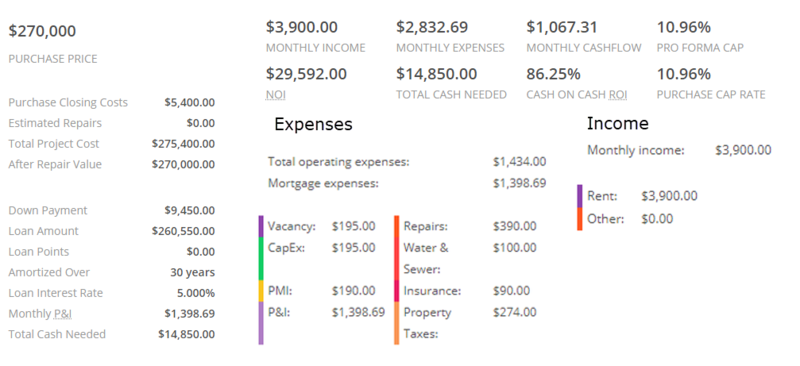Click the orange Repairs color bar
This screenshot has height=366, width=800.
pyautogui.click(x=396, y=226)
